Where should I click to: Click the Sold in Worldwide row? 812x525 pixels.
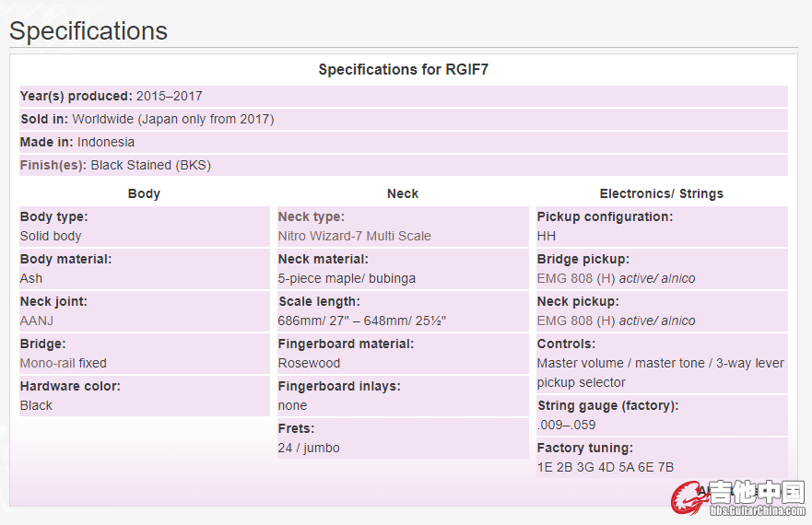tap(147, 119)
